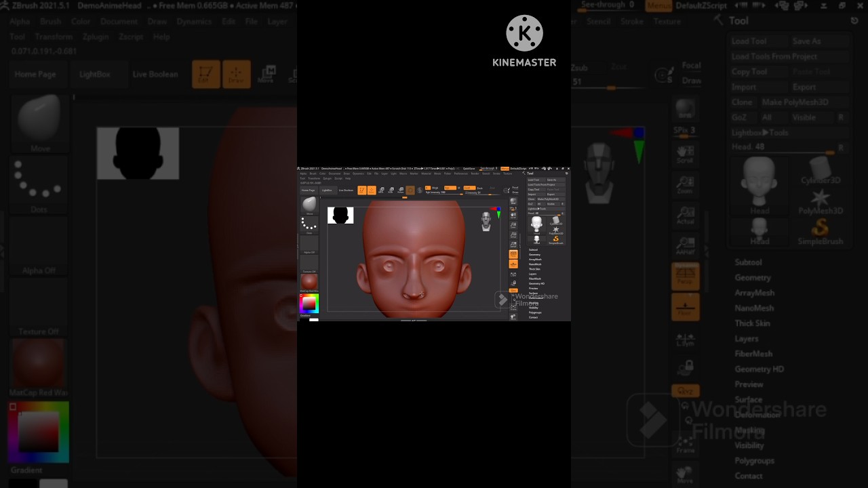Expand the Geometry section in the enlarged Tool panel
Viewport: 868px width, 488px height.
click(752, 277)
